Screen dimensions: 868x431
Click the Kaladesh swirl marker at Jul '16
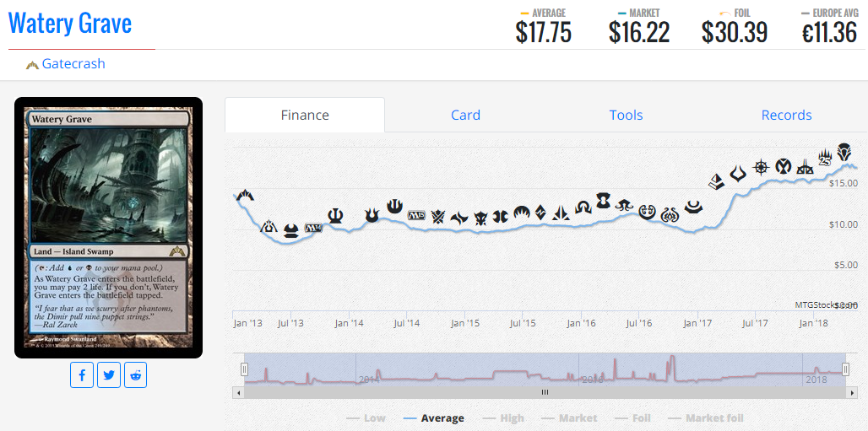tap(647, 212)
